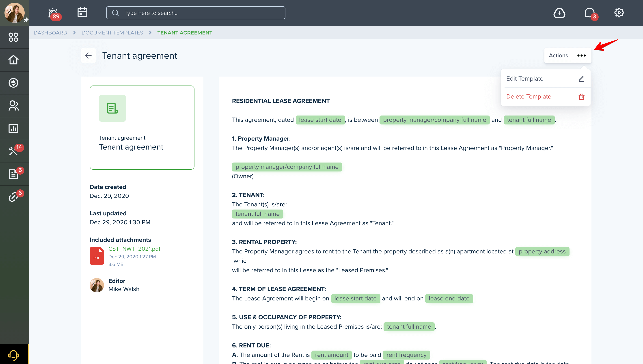Click the pencil icon for Edit Template
Image resolution: width=643 pixels, height=364 pixels.
click(581, 79)
